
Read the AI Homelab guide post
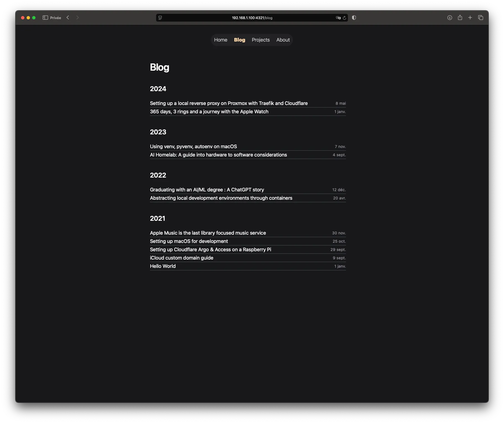click(x=218, y=155)
